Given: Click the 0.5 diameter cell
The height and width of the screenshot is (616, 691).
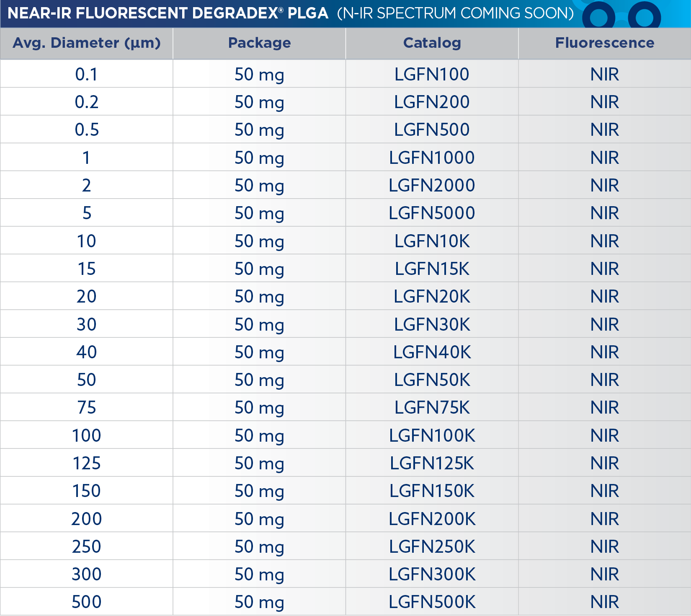Looking at the screenshot, I should tap(87, 129).
